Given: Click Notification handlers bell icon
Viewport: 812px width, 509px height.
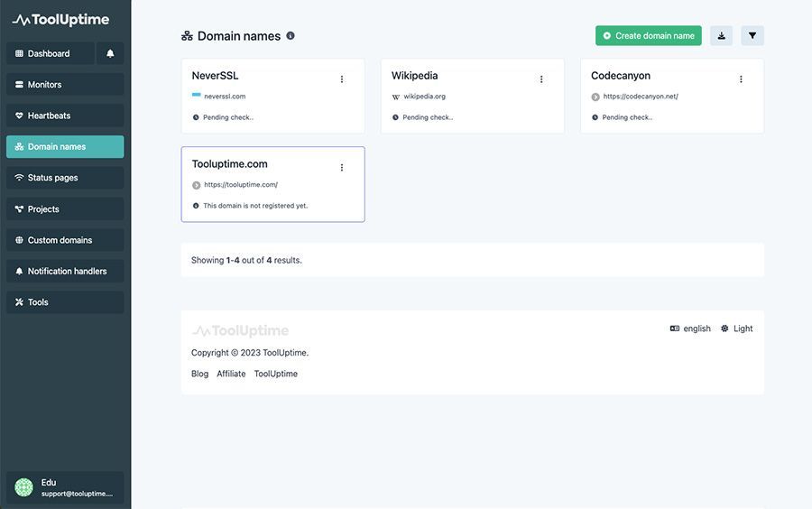Looking at the screenshot, I should (x=19, y=272).
